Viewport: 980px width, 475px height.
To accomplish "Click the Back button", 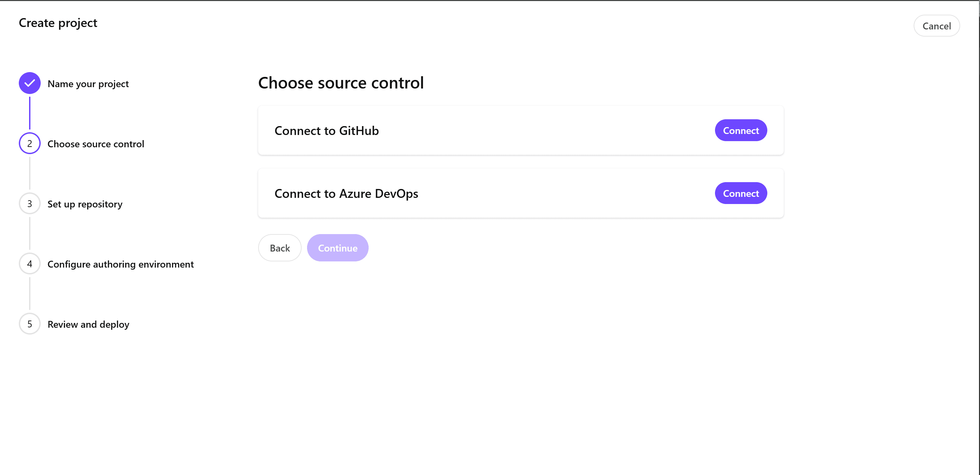I will pyautogui.click(x=280, y=247).
